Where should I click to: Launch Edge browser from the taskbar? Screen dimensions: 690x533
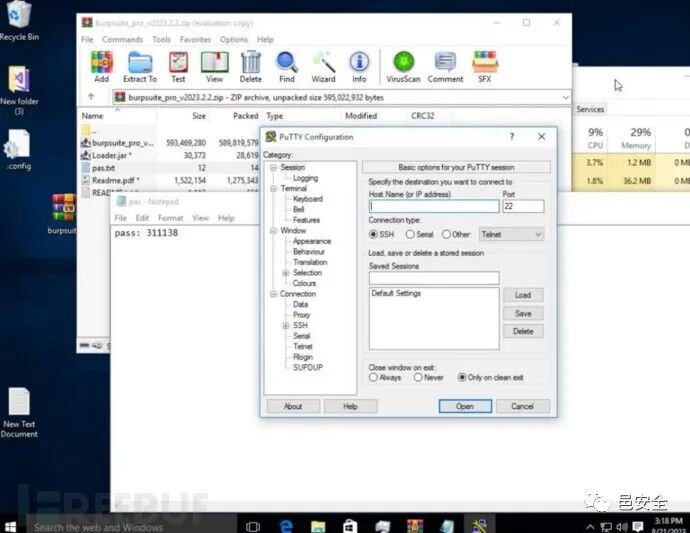tap(286, 526)
